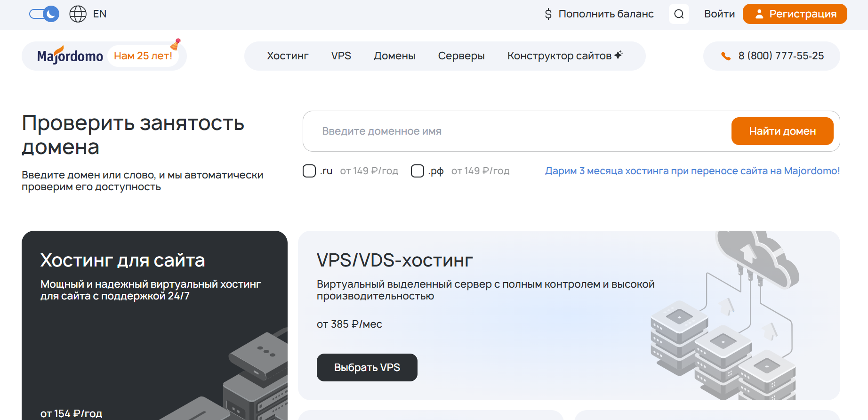This screenshot has width=868, height=420.
Task: Click the sparkle icon beside Конструктор сайтов
Action: 619,55
